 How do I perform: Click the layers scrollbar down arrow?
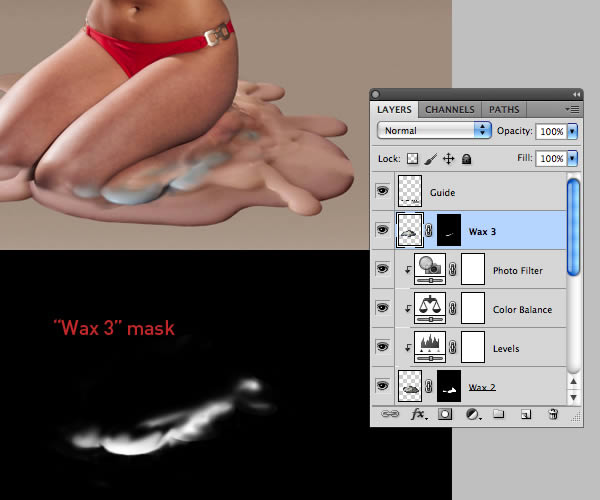click(x=573, y=397)
